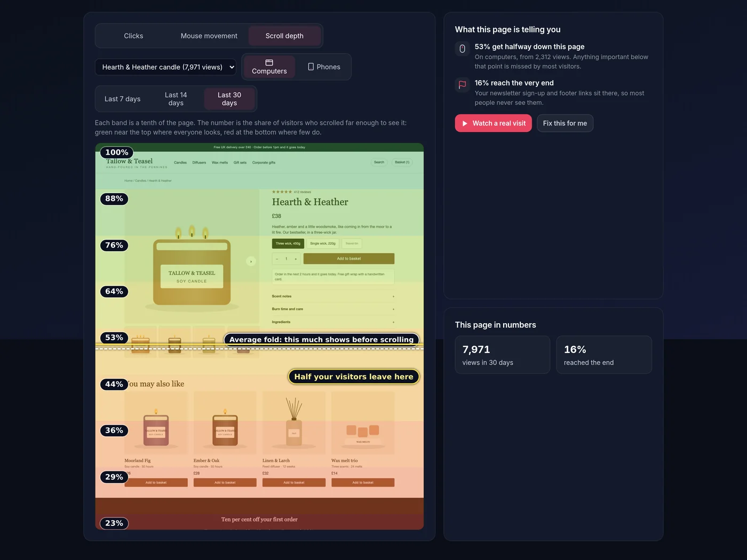
Task: Choose the Three wick, 450g option
Action: [288, 244]
